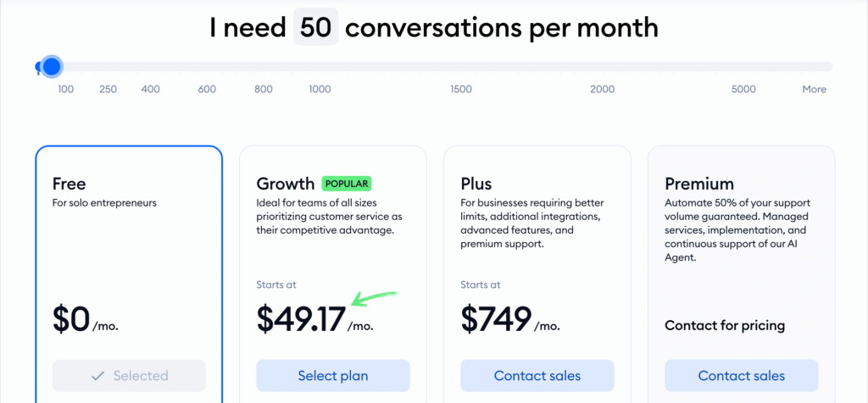Click the Selected button on Free plan

[x=129, y=376]
